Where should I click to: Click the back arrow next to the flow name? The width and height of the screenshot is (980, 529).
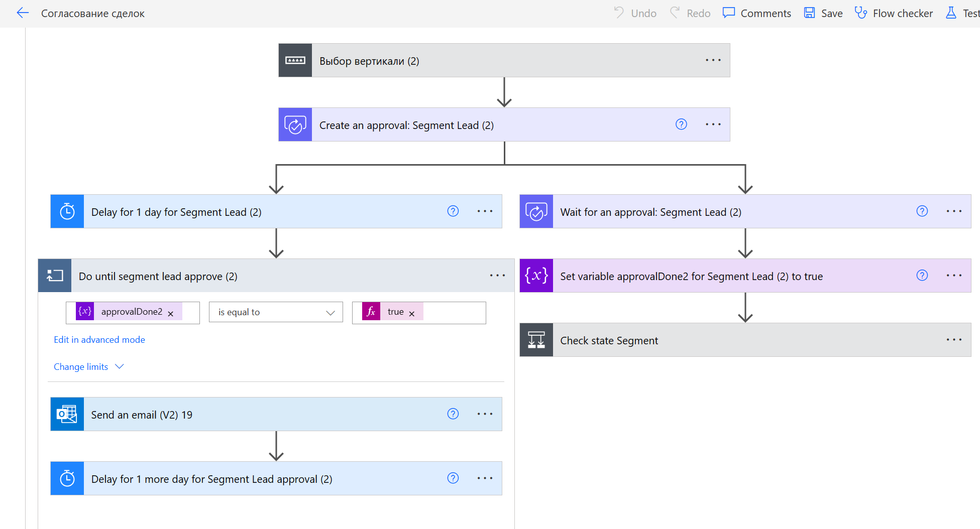tap(23, 13)
